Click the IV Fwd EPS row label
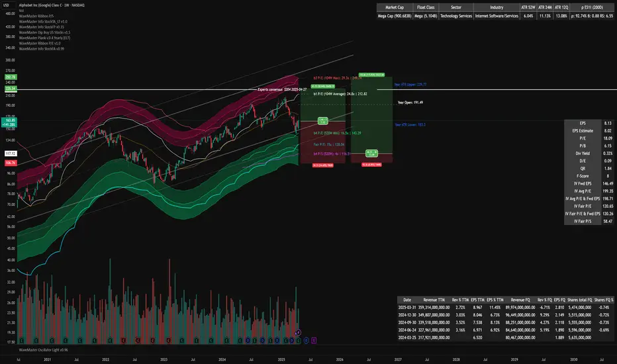The height and width of the screenshot is (364, 617). (x=583, y=183)
